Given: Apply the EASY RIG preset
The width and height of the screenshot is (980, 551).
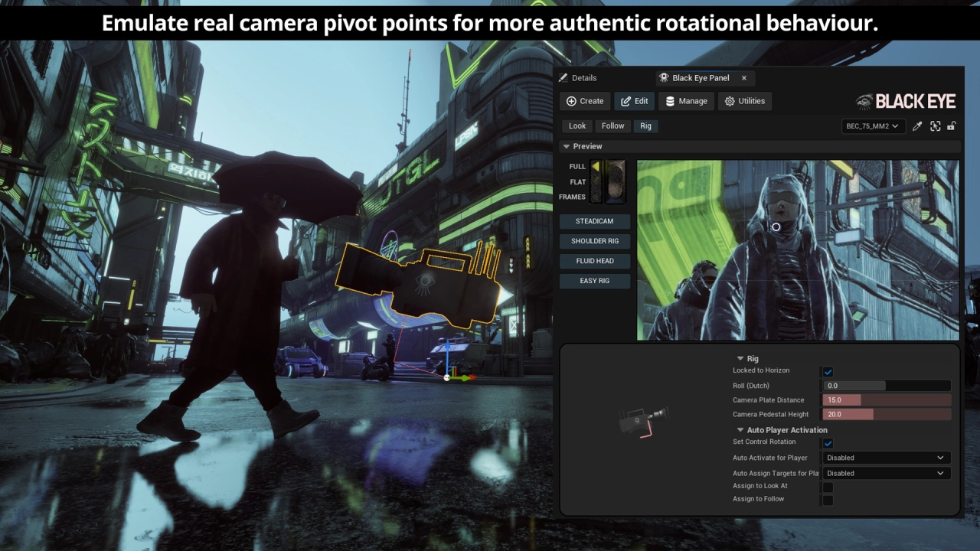Looking at the screenshot, I should pyautogui.click(x=594, y=281).
